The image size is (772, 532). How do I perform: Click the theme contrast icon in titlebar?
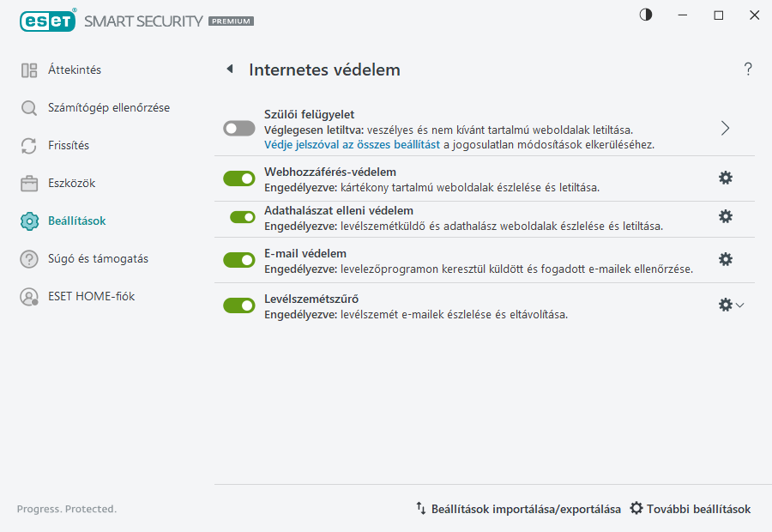[644, 15]
